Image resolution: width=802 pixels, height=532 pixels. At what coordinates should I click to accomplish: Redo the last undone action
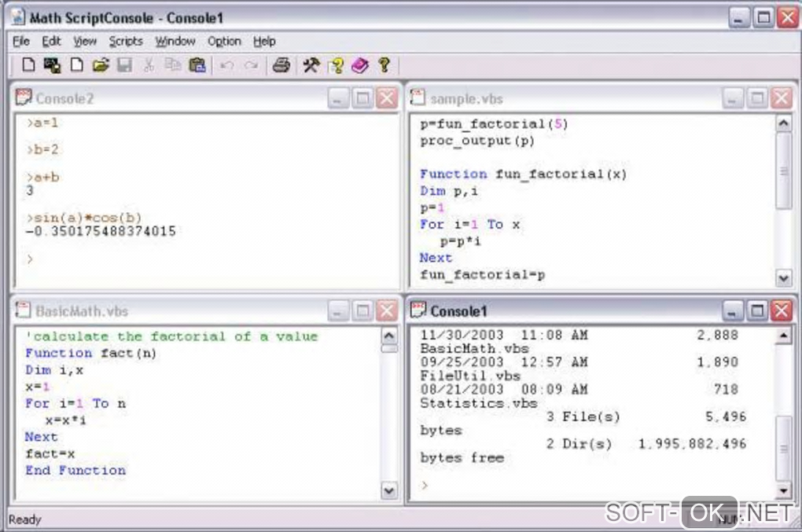tap(251, 65)
